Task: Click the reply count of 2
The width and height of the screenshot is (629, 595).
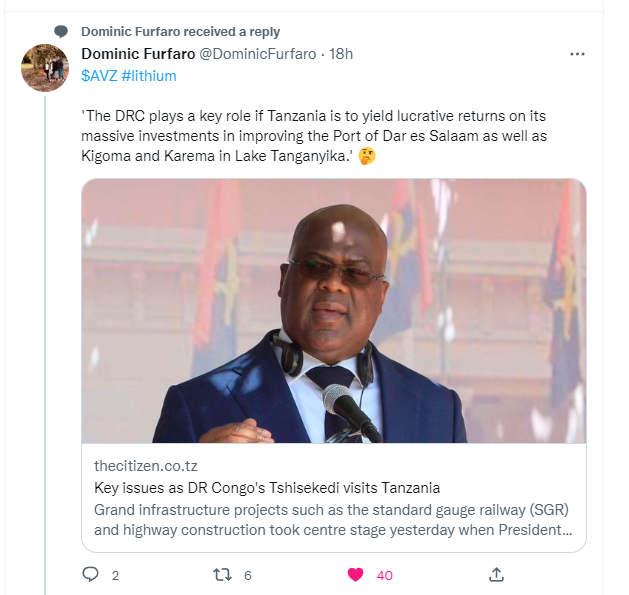Action: tap(116, 575)
